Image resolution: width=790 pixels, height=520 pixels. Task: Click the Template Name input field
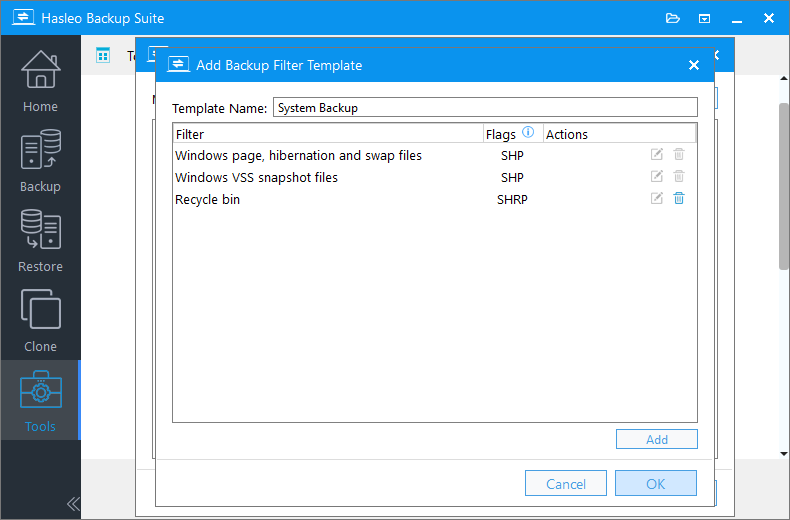[485, 107]
